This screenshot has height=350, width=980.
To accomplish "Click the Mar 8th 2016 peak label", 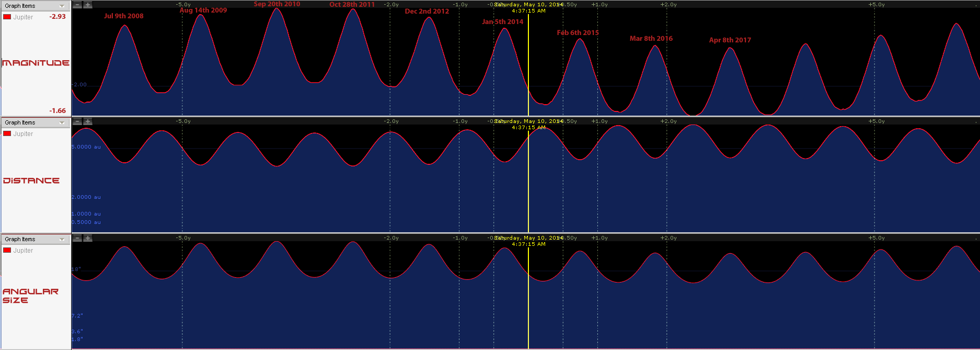I will point(651,39).
